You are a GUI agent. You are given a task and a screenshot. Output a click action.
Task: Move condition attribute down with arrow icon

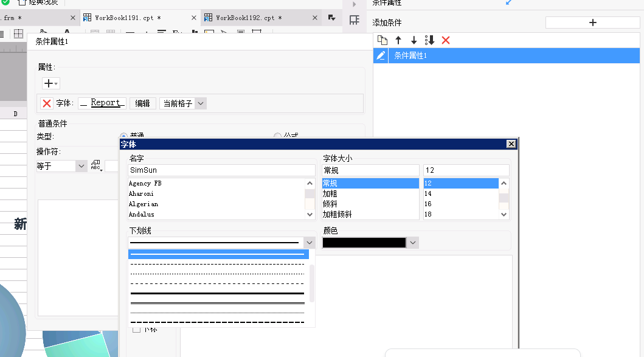[414, 40]
